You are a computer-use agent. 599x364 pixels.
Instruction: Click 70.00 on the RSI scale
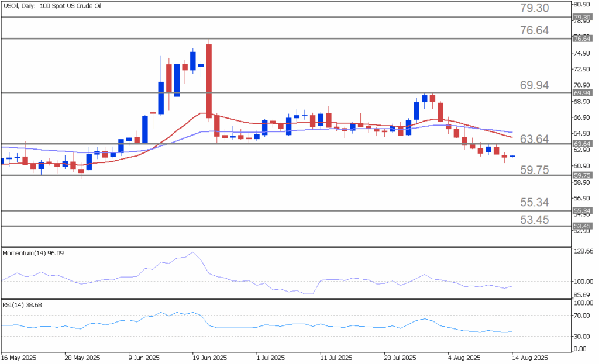[582, 316]
